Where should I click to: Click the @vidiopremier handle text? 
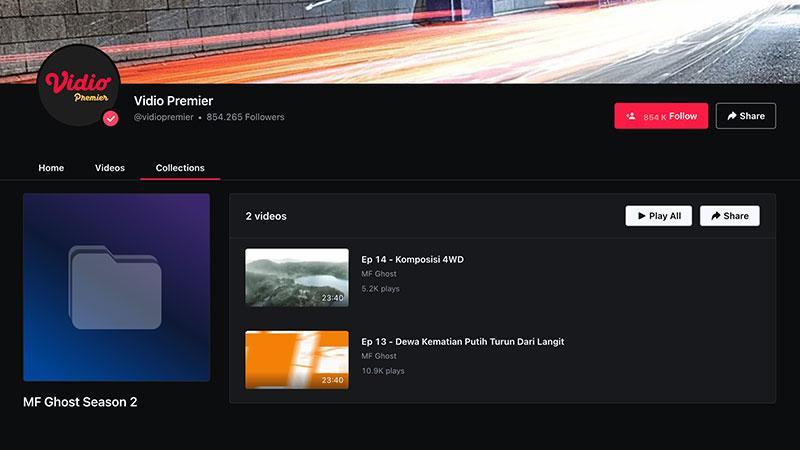coord(163,117)
